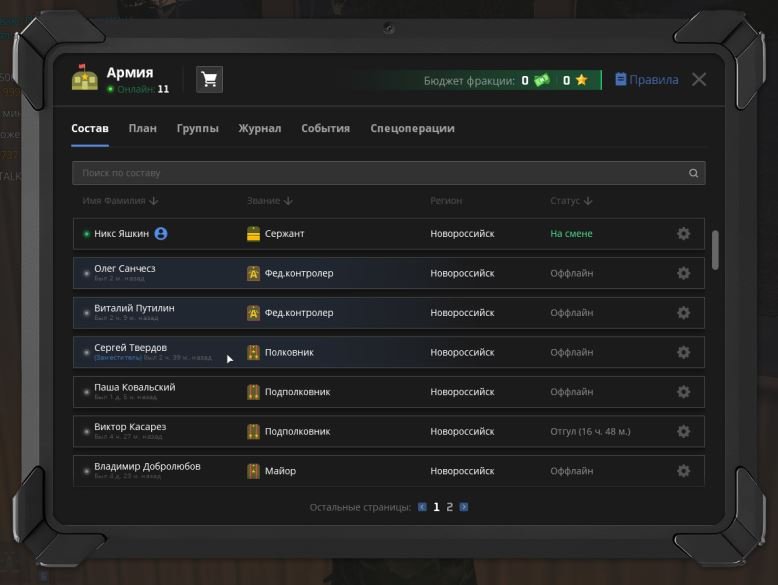Click Новороссийск region of Сергей Твердов
Viewport: 778px width, 585px height.
coord(462,352)
